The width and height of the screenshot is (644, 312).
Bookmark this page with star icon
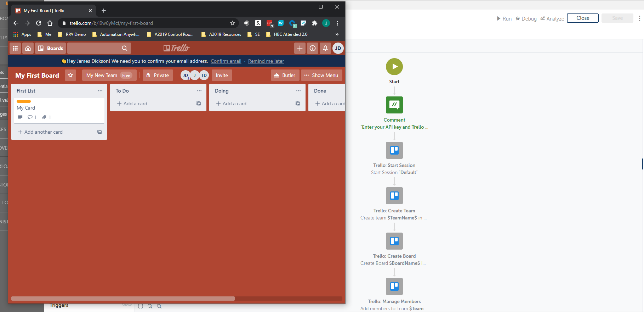tap(233, 23)
